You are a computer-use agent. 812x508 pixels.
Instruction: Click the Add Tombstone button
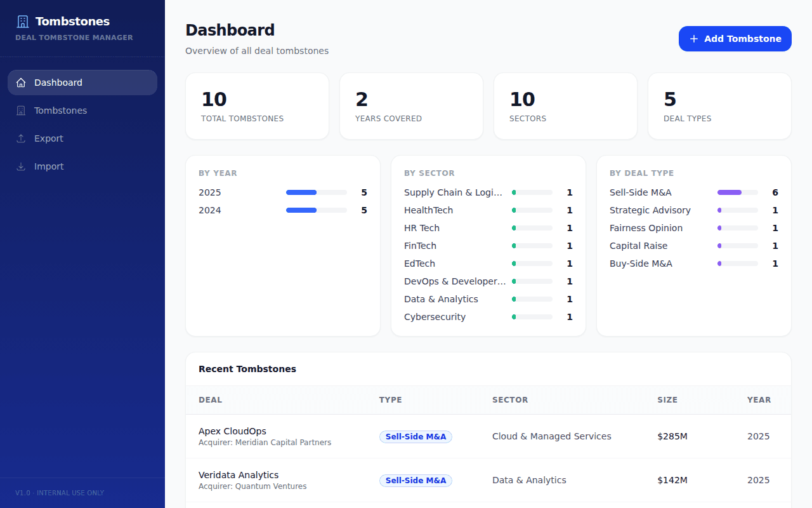735,39
